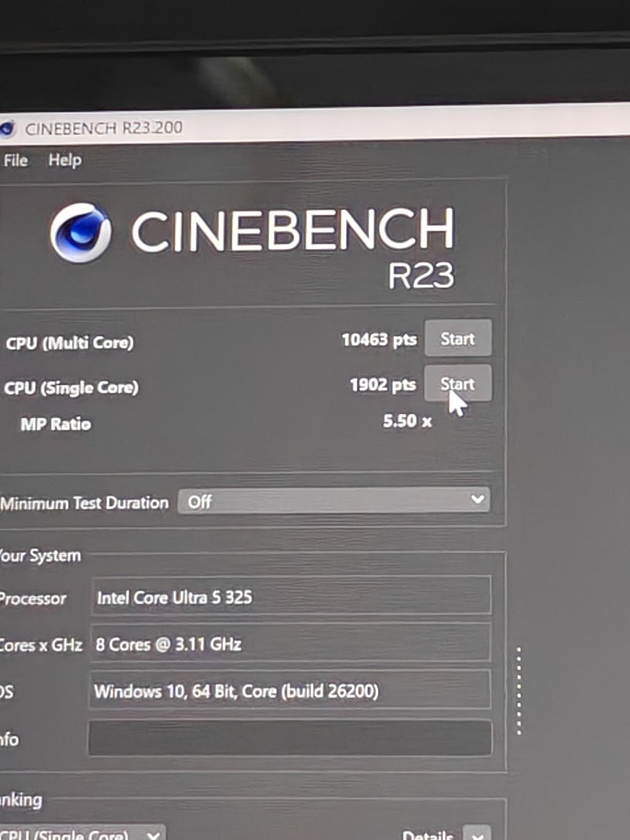Start the CPU Multi Core test
The width and height of the screenshot is (630, 840).
[x=458, y=338]
